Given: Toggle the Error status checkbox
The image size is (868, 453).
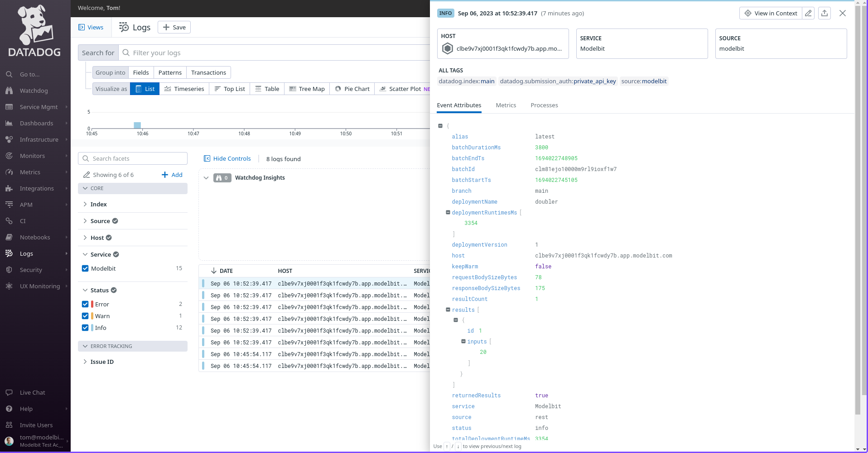Looking at the screenshot, I should (x=85, y=304).
